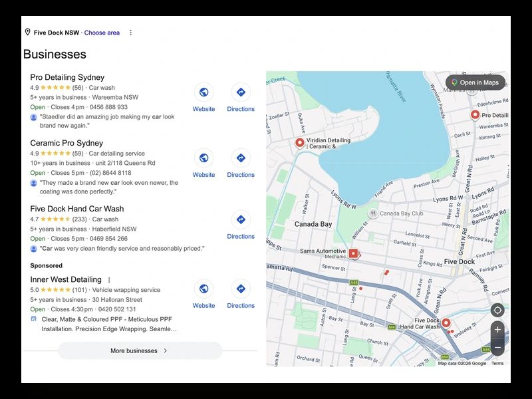Click phone number 0469 854 266
The height and width of the screenshot is (399, 532).
108,239
